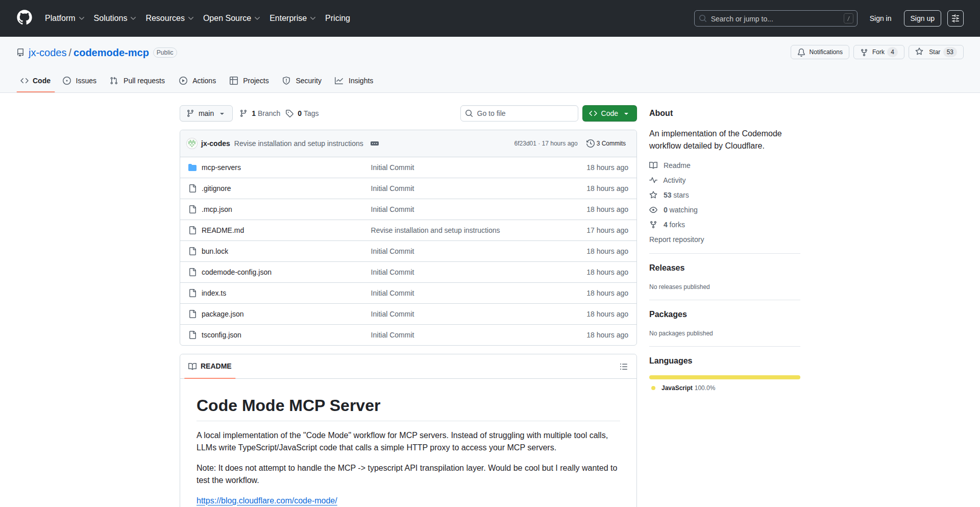This screenshot has height=507, width=980.
Task: Open the README outline list icon
Action: pos(624,367)
